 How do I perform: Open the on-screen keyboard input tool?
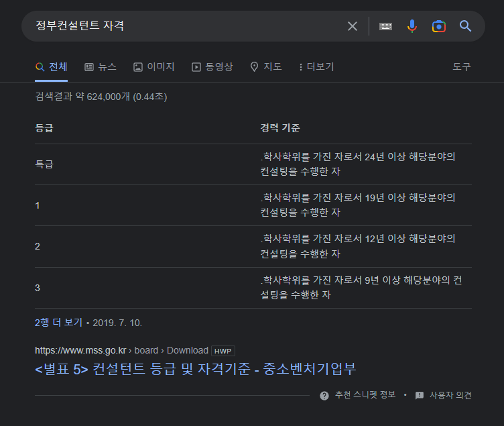point(385,26)
